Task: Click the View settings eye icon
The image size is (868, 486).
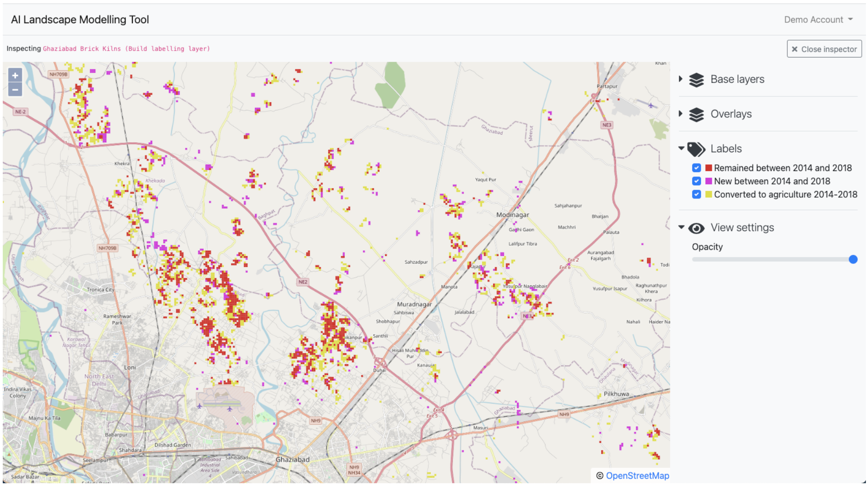Action: 696,228
